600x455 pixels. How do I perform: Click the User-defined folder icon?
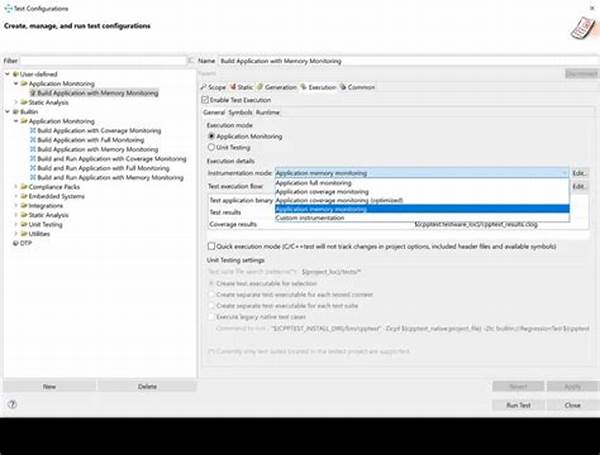pos(16,75)
